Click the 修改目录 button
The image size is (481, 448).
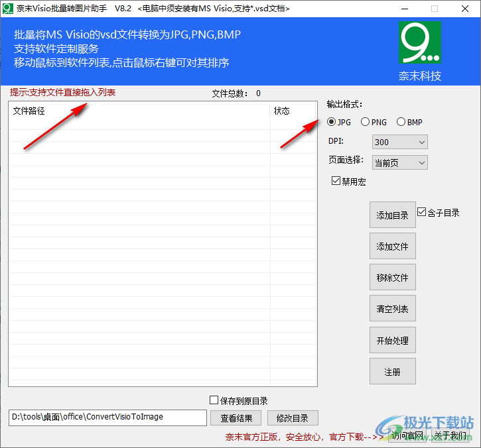pyautogui.click(x=293, y=418)
